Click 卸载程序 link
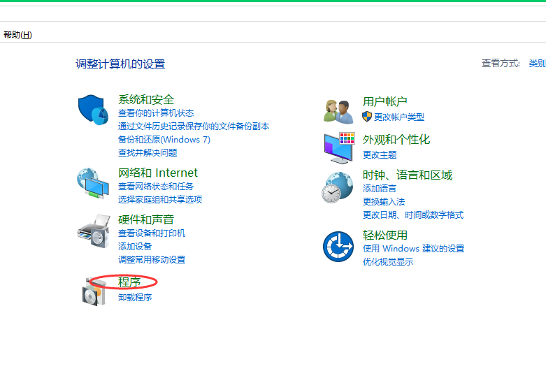The image size is (546, 392). 135,297
